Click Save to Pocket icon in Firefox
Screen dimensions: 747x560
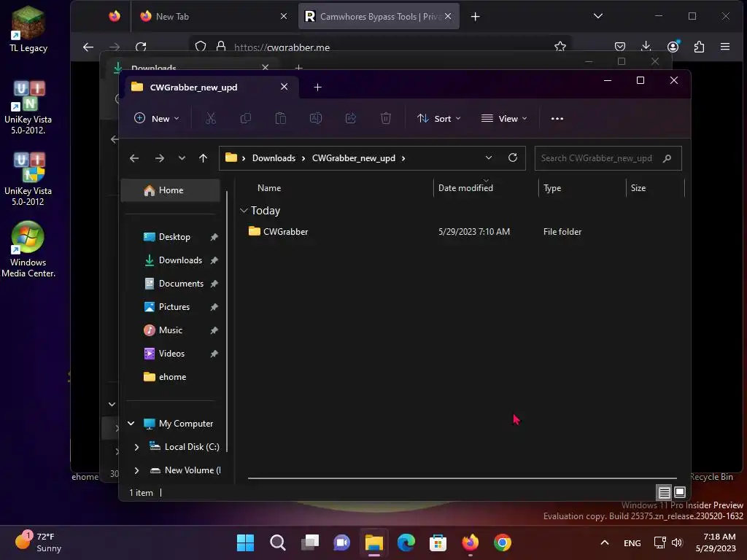(620, 47)
